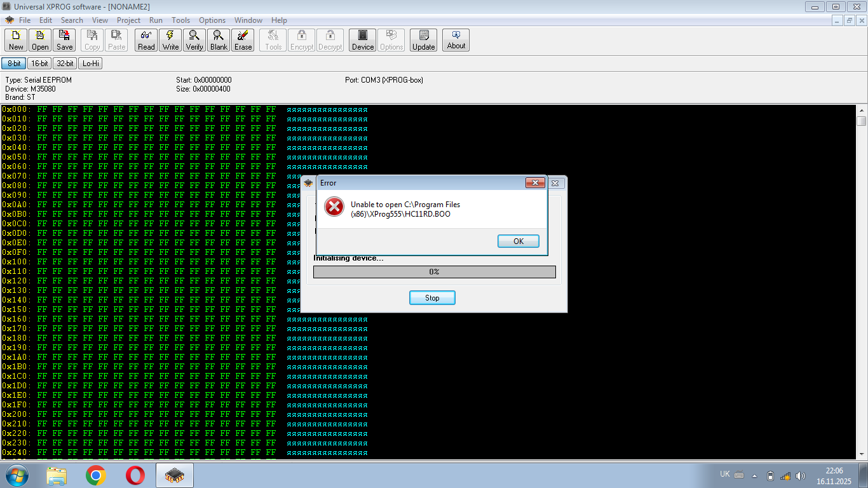Click the Erase toolbar icon
Screen dimensions: 868x488
click(x=243, y=40)
